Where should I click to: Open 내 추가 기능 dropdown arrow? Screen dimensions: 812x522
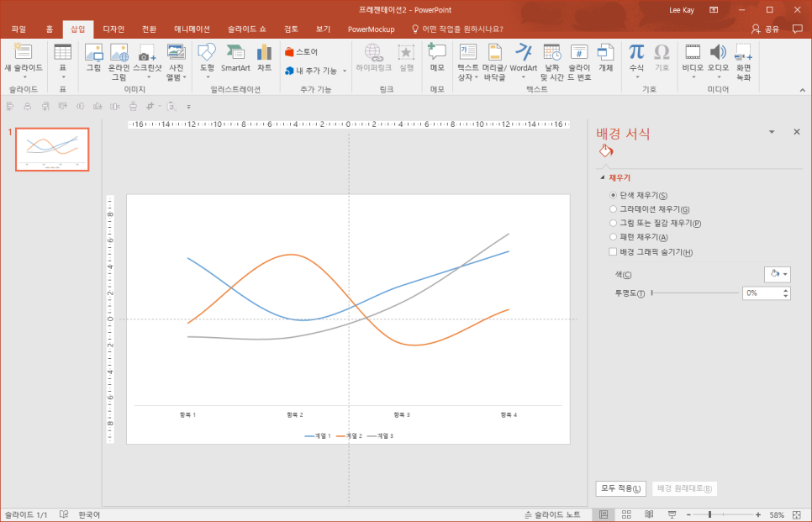click(x=345, y=71)
